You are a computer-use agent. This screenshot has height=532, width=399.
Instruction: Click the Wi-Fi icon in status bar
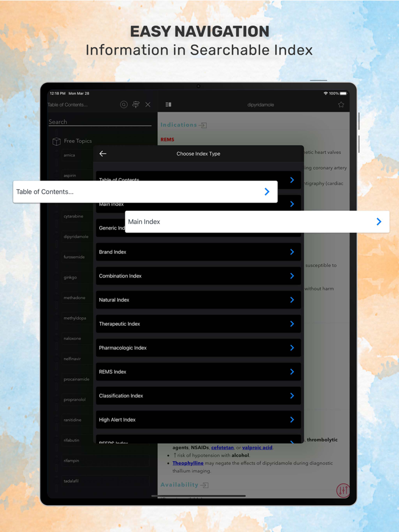pyautogui.click(x=325, y=93)
